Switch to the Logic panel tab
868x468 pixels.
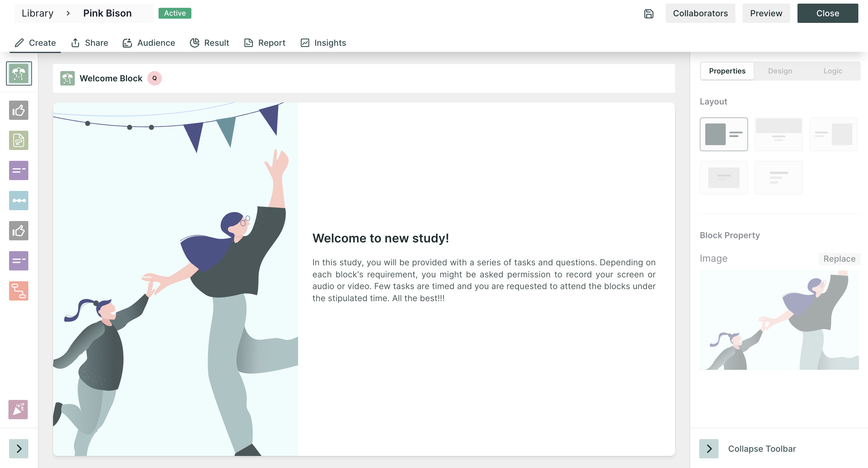tap(833, 71)
